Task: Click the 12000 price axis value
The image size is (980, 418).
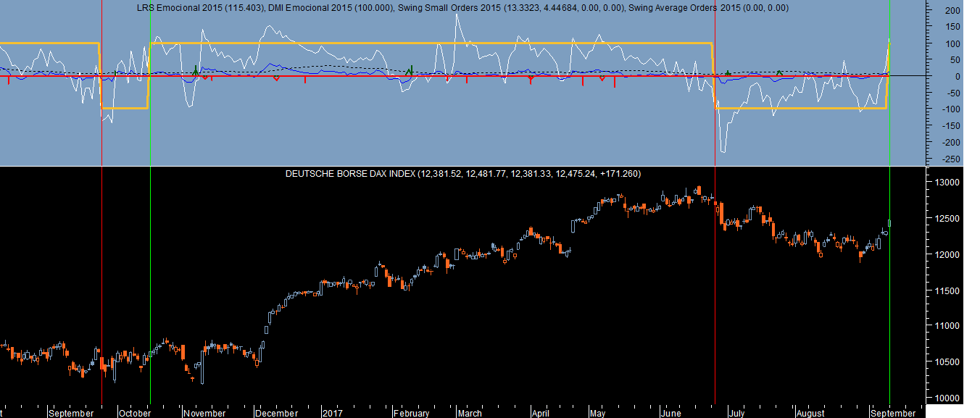Action: (949, 255)
